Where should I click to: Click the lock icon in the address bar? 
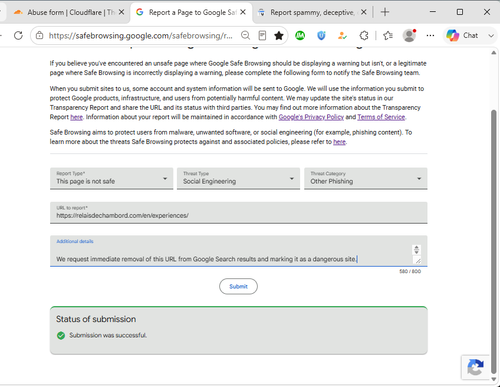tap(40, 35)
